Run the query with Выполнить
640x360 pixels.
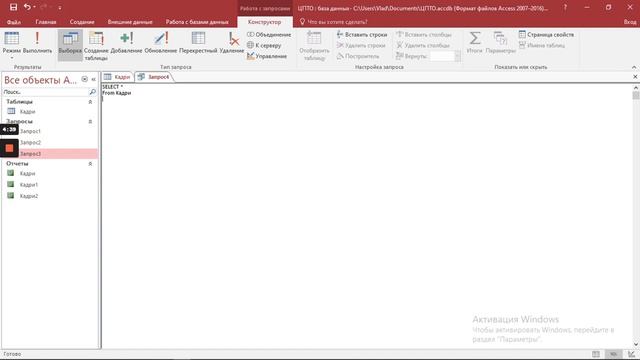(37, 42)
